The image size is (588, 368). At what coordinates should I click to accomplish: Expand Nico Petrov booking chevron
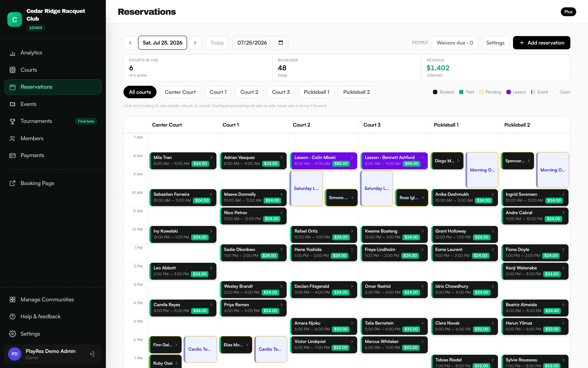tap(281, 213)
